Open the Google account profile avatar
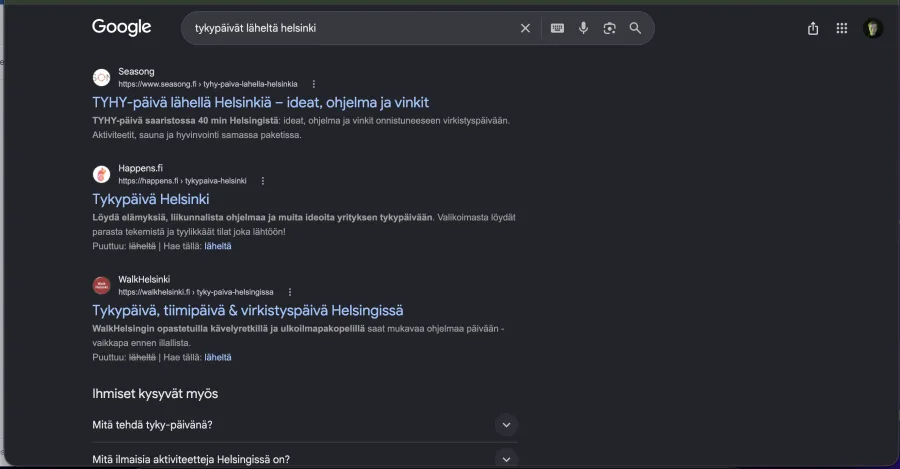Screen dimensions: 900x469 873,28
